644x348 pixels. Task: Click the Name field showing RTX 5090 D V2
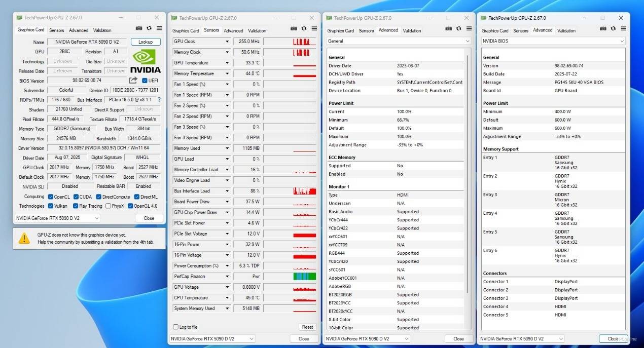(x=88, y=42)
